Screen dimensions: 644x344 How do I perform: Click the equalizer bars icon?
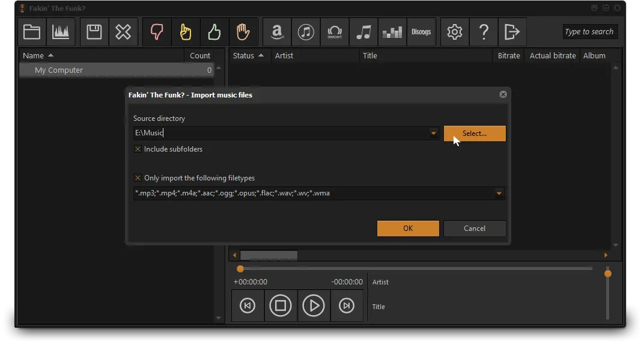tap(392, 32)
